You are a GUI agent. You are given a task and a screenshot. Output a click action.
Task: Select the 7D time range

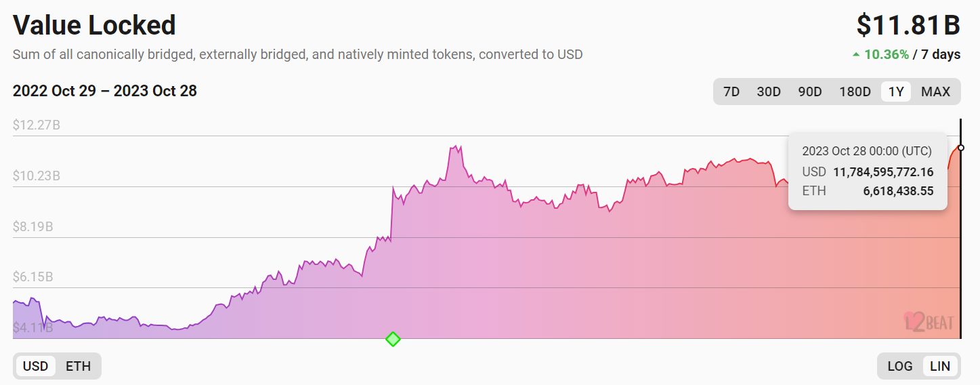731,92
